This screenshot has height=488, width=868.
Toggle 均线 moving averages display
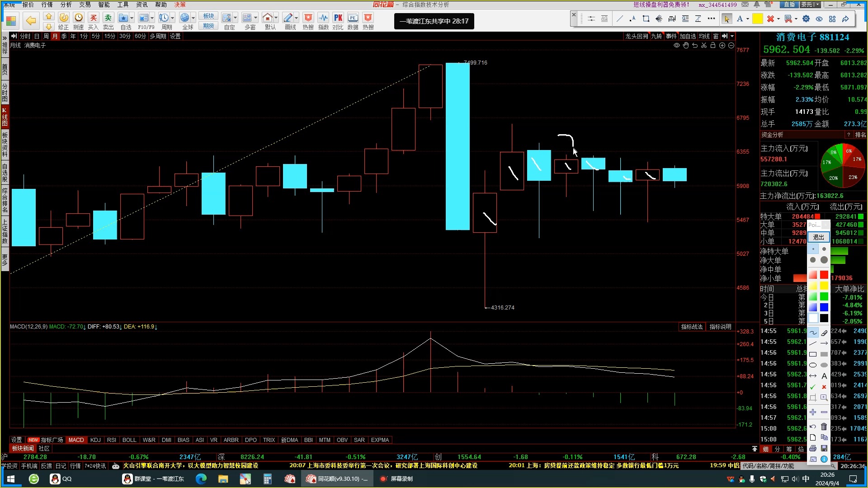pos(704,36)
